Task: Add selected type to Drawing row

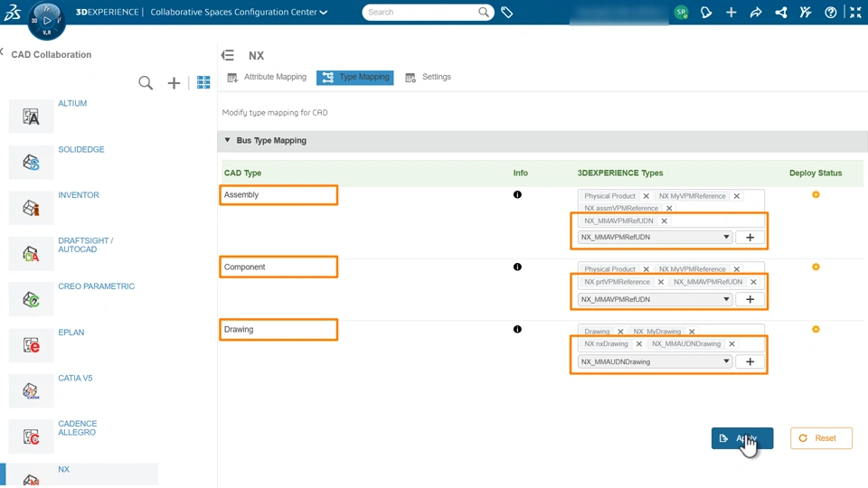Action: [750, 361]
